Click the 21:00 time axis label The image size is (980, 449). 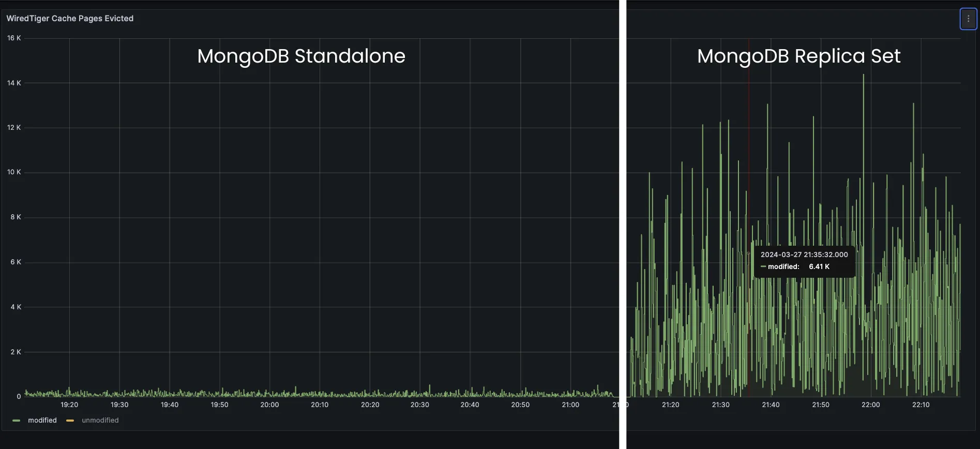pyautogui.click(x=570, y=405)
